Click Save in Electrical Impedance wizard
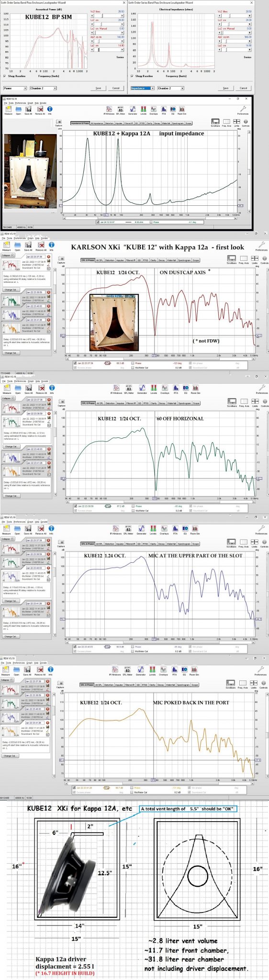Viewport: 269px width, 980px height. [225, 88]
